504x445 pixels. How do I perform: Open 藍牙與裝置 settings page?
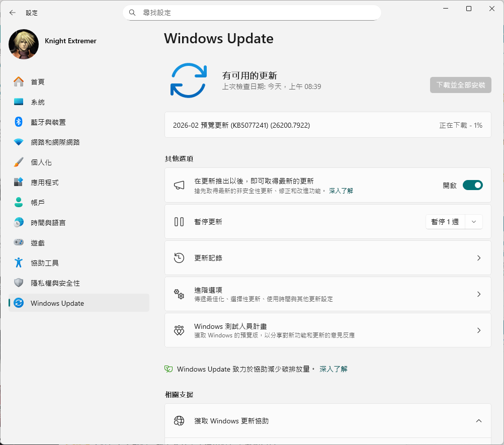[79, 122]
